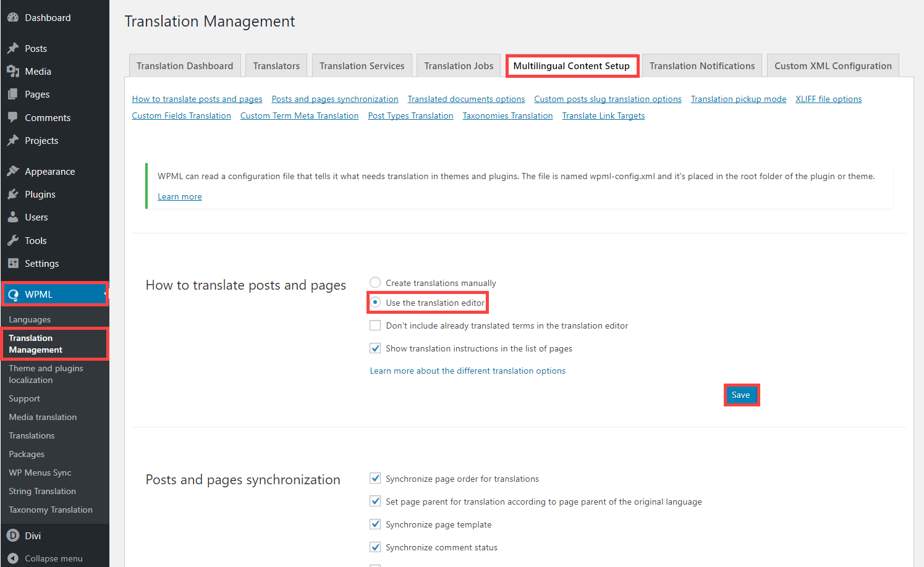Click the Media library icon
The image size is (924, 567).
[x=13, y=72]
